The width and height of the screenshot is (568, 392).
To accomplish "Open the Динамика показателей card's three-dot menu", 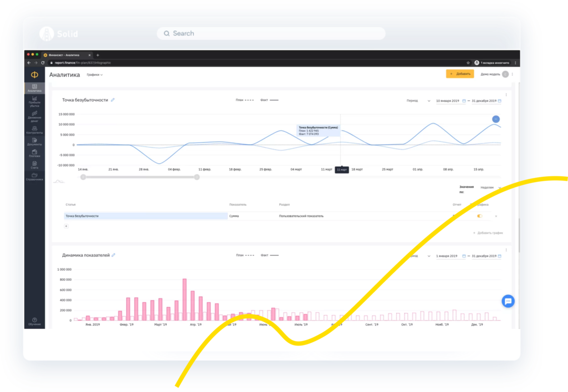I will 506,249.
